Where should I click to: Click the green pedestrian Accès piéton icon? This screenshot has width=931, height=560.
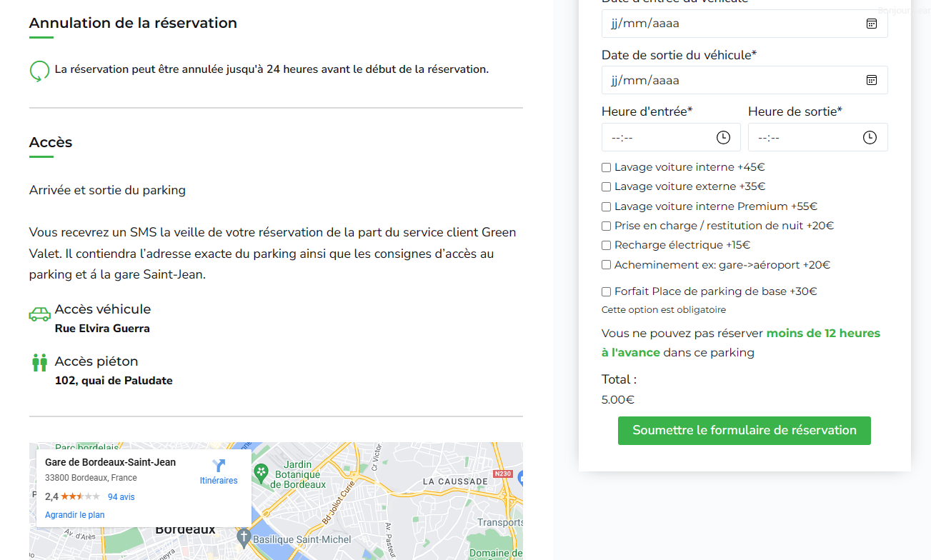tap(39, 362)
